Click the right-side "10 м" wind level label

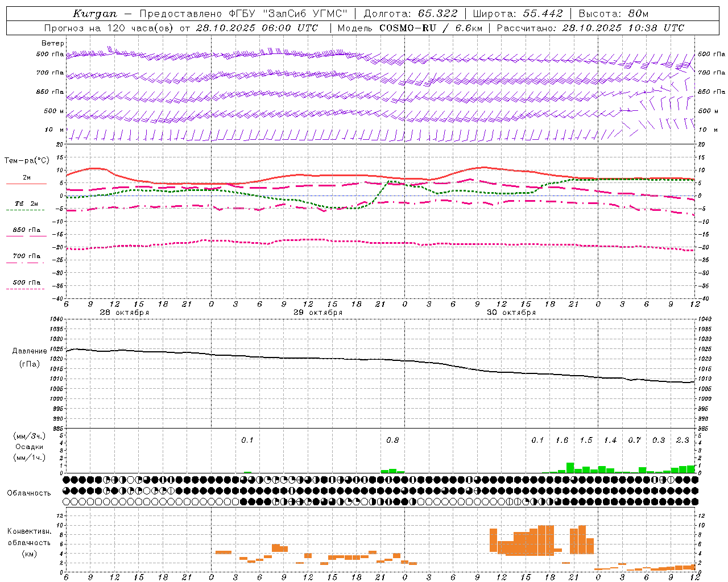[x=708, y=130]
